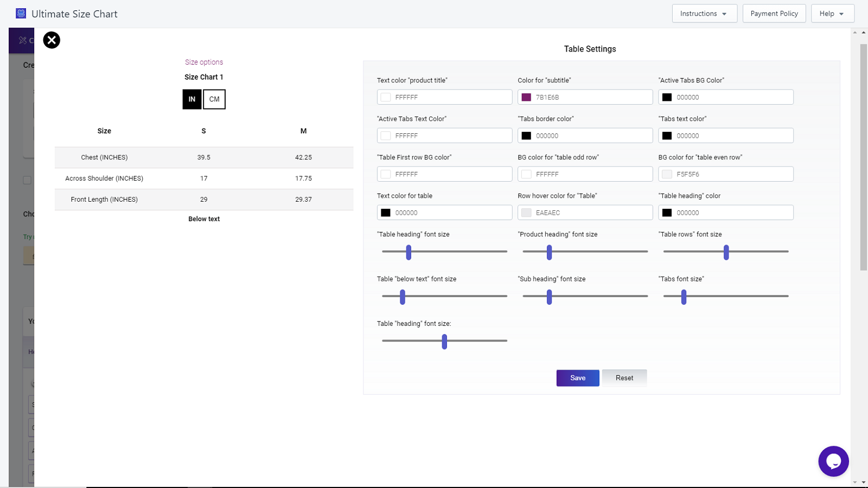Expand the Help dropdown menu

(x=832, y=14)
